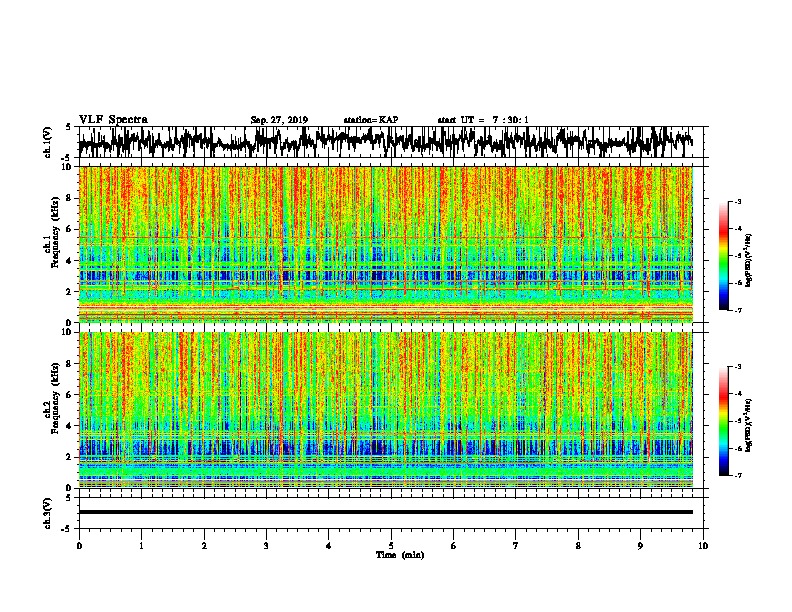Click time axis tick label "9"

[x=640, y=546]
